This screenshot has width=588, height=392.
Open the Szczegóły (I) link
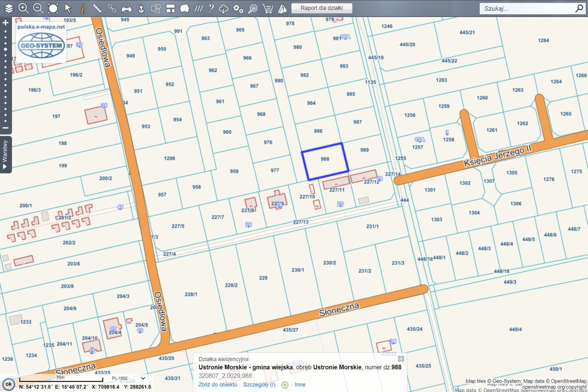[259, 385]
